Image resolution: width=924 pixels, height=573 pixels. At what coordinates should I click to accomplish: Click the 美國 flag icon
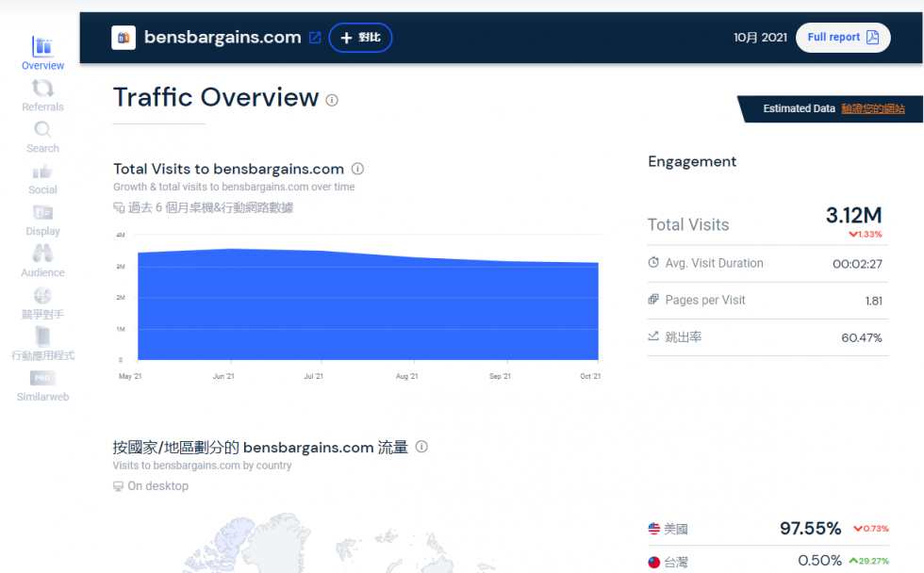(x=653, y=529)
